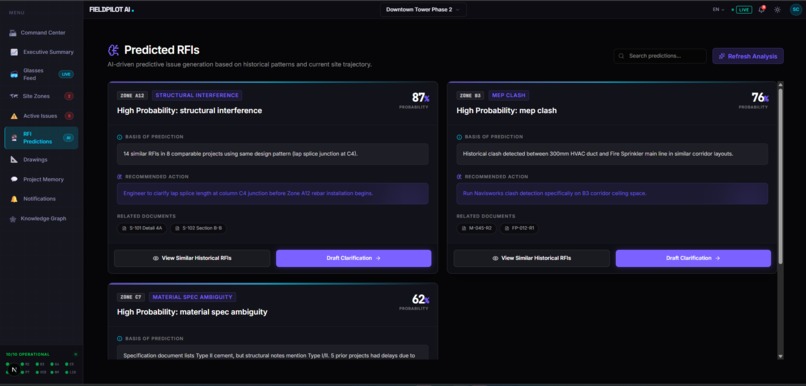The width and height of the screenshot is (806, 386).
Task: Click the ZONE C7 tag
Action: coord(131,297)
